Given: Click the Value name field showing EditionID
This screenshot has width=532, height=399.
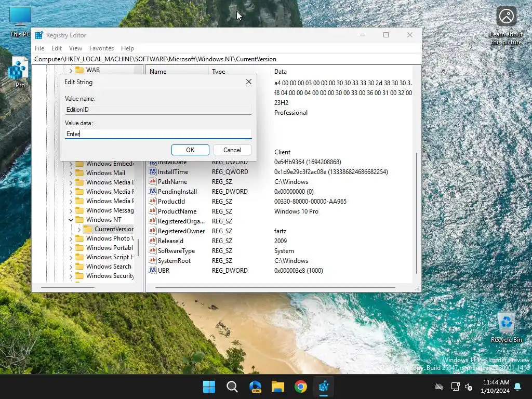Looking at the screenshot, I should coord(158,110).
